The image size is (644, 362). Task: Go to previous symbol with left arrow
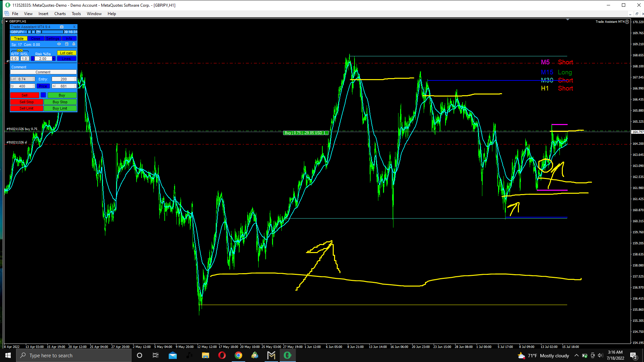pos(30,32)
